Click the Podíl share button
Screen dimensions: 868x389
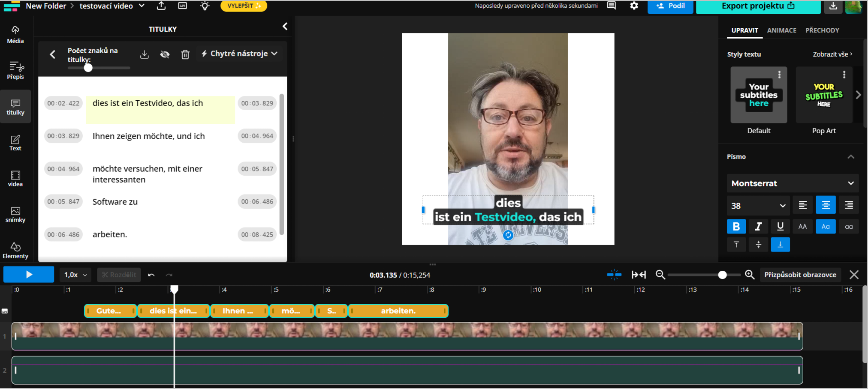click(x=670, y=6)
